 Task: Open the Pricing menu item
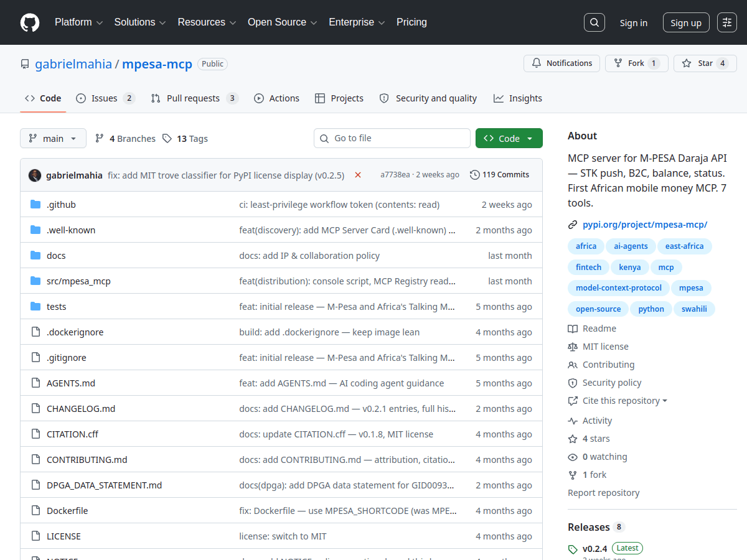(411, 22)
